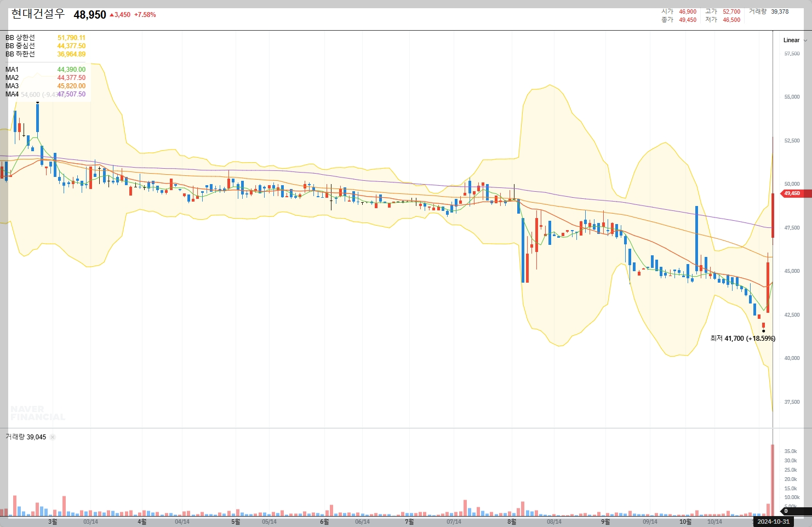Image resolution: width=812 pixels, height=527 pixels.
Task: Click the 03/14 date axis label
Action: tap(90, 522)
